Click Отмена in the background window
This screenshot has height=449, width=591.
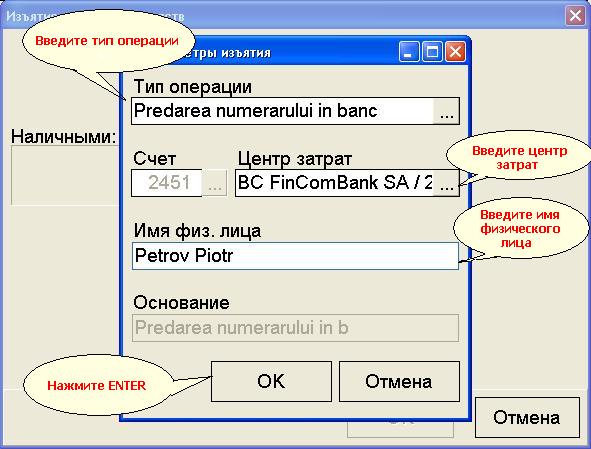tap(527, 417)
